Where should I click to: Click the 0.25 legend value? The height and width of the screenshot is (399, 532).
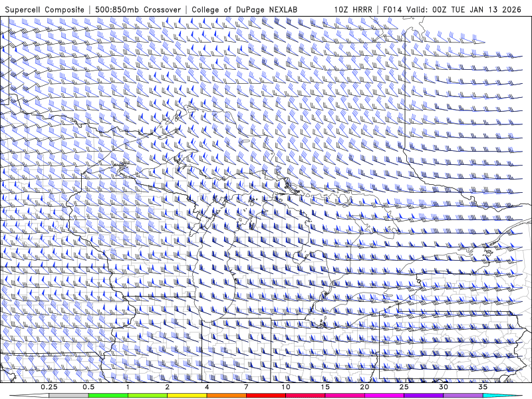coord(49,387)
